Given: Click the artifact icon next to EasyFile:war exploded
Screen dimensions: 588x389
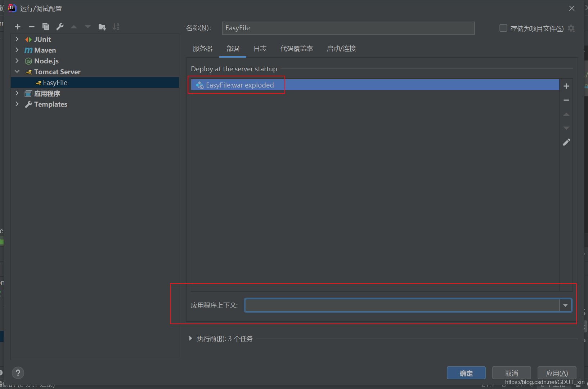Looking at the screenshot, I should coord(199,85).
